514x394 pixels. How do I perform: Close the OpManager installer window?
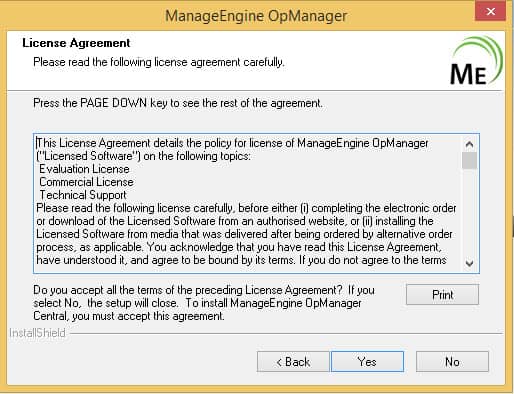[490, 11]
